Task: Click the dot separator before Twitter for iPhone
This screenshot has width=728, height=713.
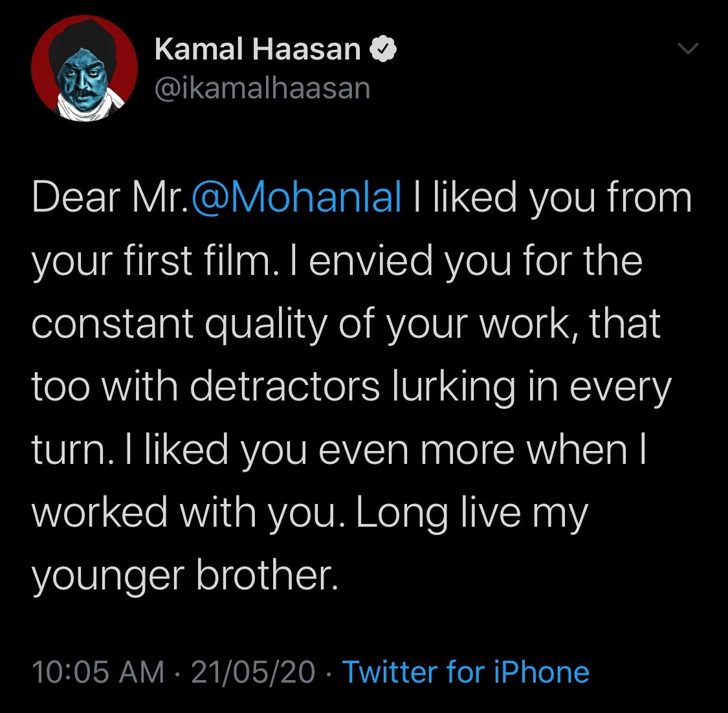Action: [329, 673]
